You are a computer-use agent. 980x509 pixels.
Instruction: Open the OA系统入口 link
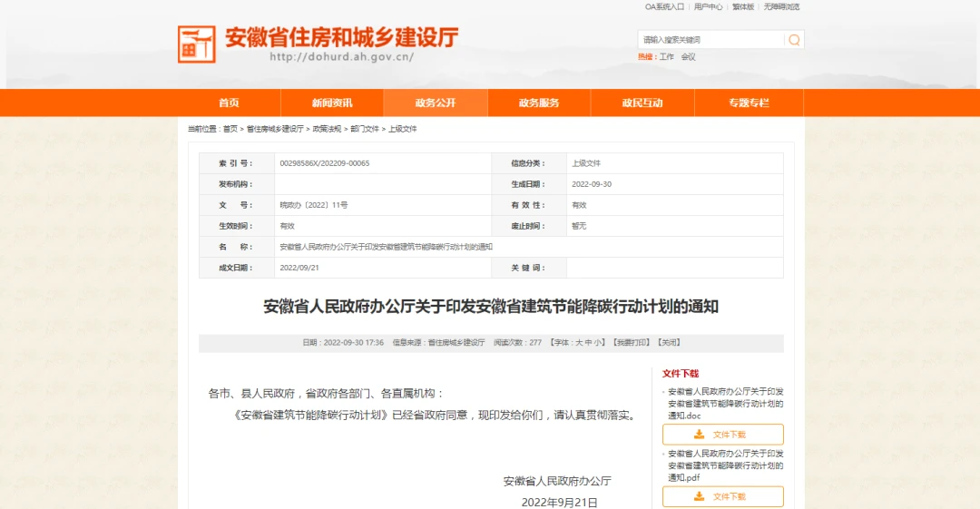pos(664,7)
